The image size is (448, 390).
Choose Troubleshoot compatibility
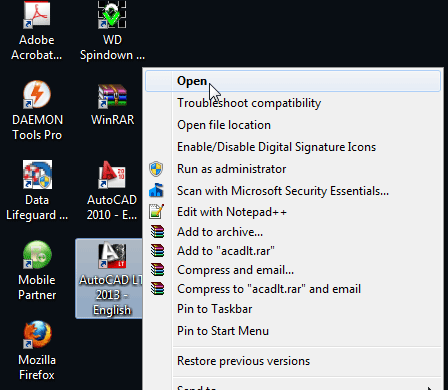[x=293, y=103]
